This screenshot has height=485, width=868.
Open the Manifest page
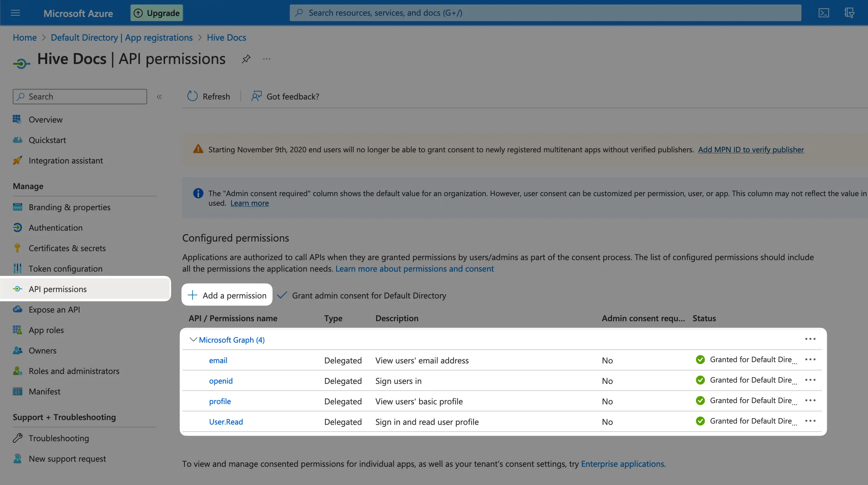[44, 391]
